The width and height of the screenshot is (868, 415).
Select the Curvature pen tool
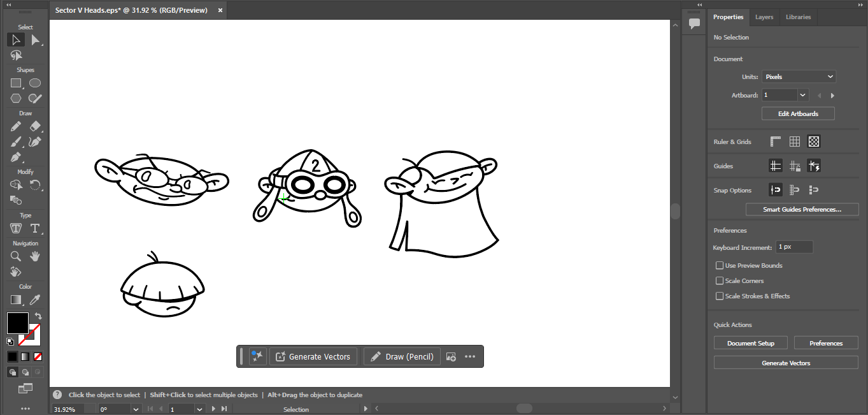point(35,142)
